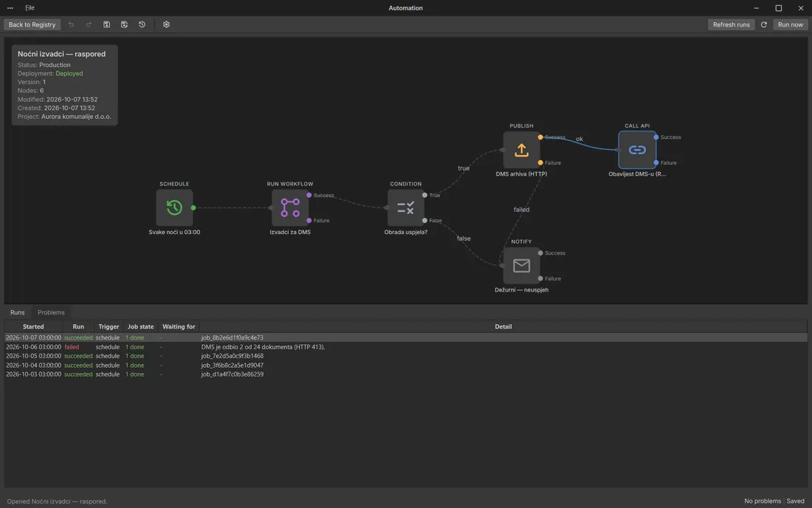The image size is (812, 508).
Task: Click the detail job_7e2d5a0c9f3b1468
Action: pyautogui.click(x=232, y=357)
